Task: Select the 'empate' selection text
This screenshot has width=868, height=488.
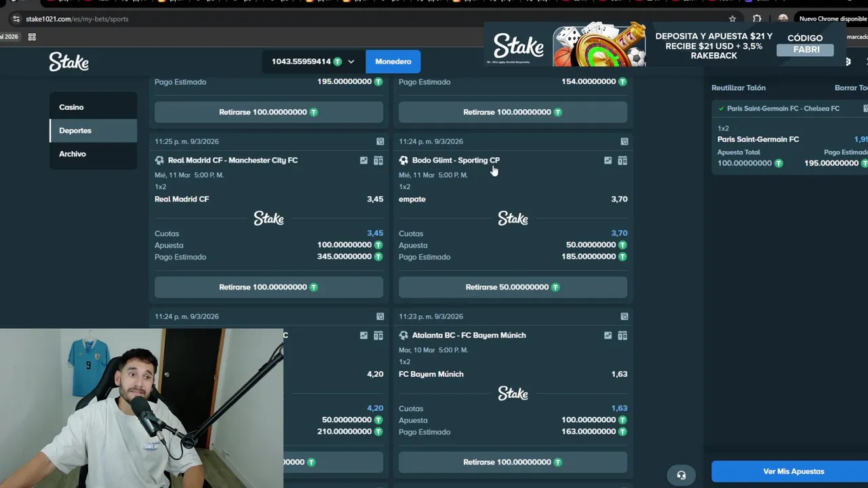Action: [x=412, y=199]
